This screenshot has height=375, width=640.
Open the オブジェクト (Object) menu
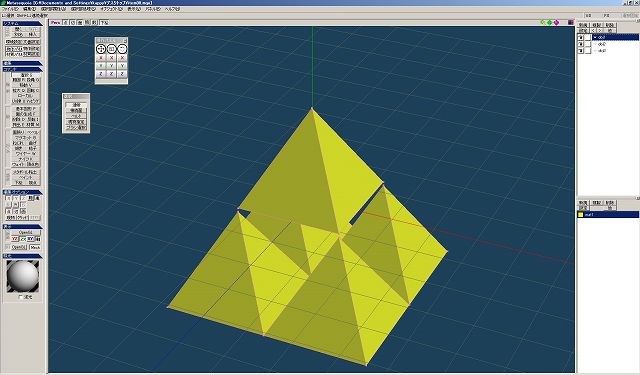(111, 9)
